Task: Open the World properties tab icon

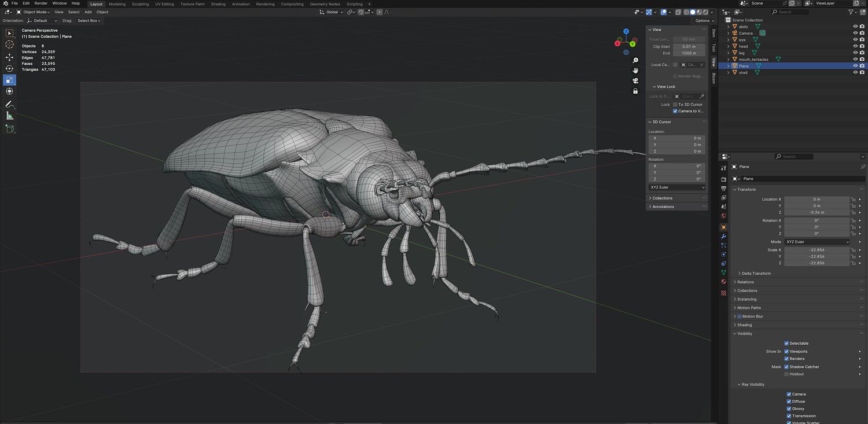Action: pos(723,216)
